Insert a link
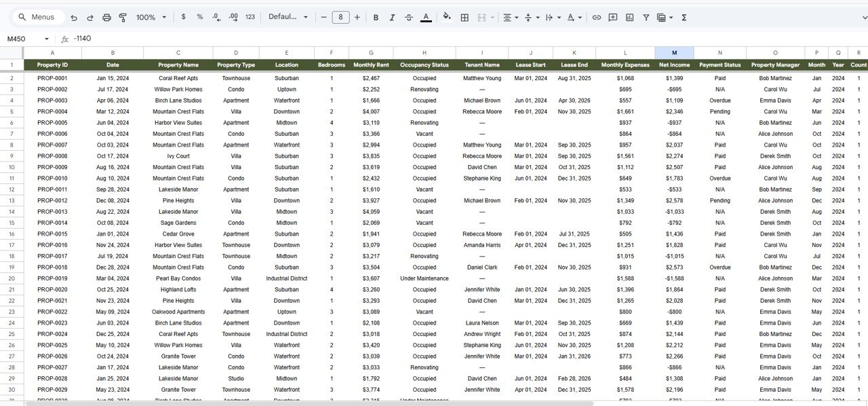This screenshot has width=868, height=406. 596,17
